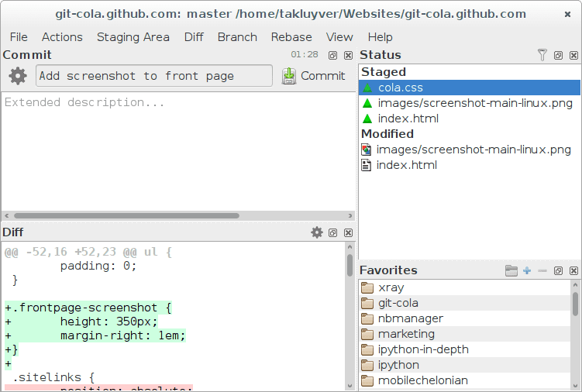
Task: Click the Favorites list scrollbar handle
Action: point(575,304)
